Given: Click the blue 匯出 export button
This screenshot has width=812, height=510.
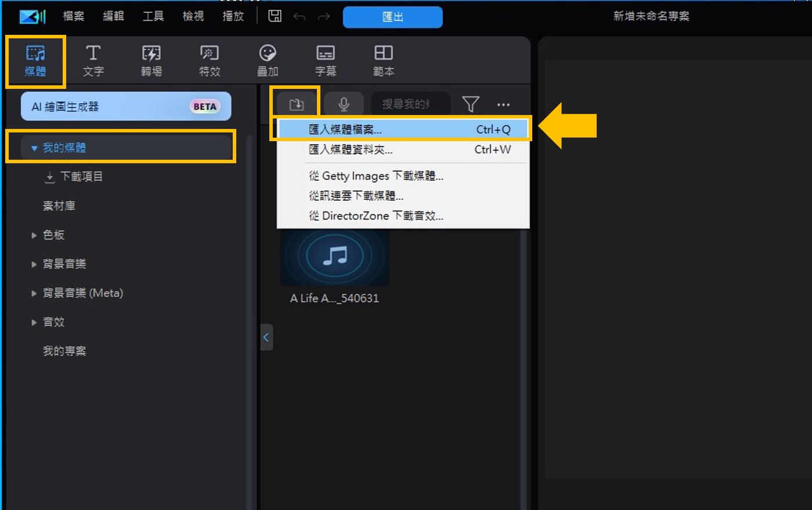Looking at the screenshot, I should click(392, 17).
